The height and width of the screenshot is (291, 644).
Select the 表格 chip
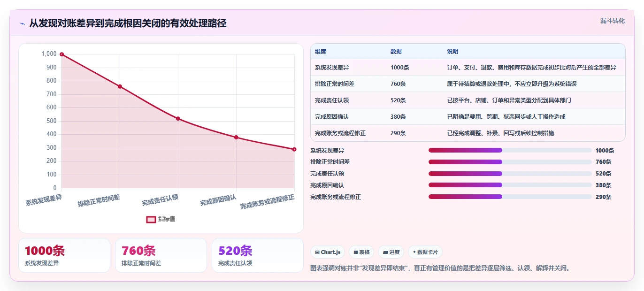(362, 252)
